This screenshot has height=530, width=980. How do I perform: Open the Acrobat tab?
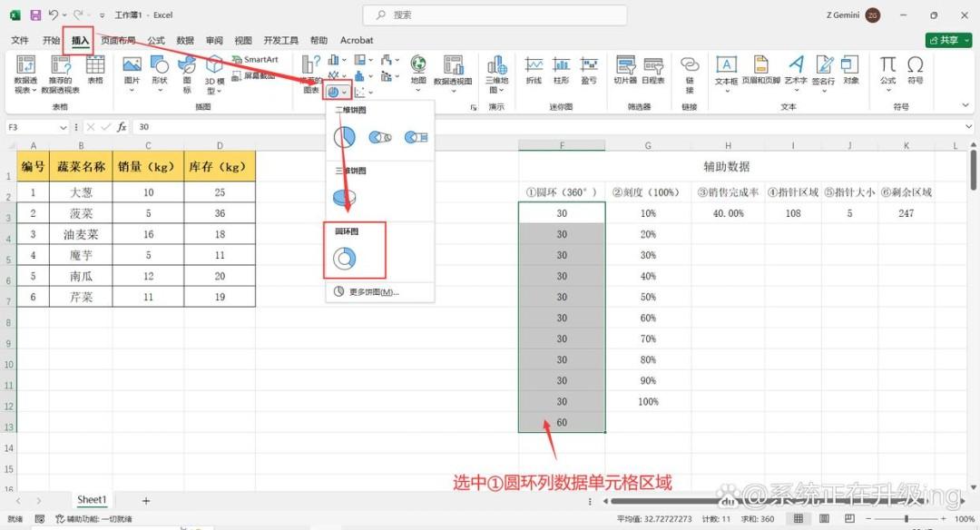[357, 40]
